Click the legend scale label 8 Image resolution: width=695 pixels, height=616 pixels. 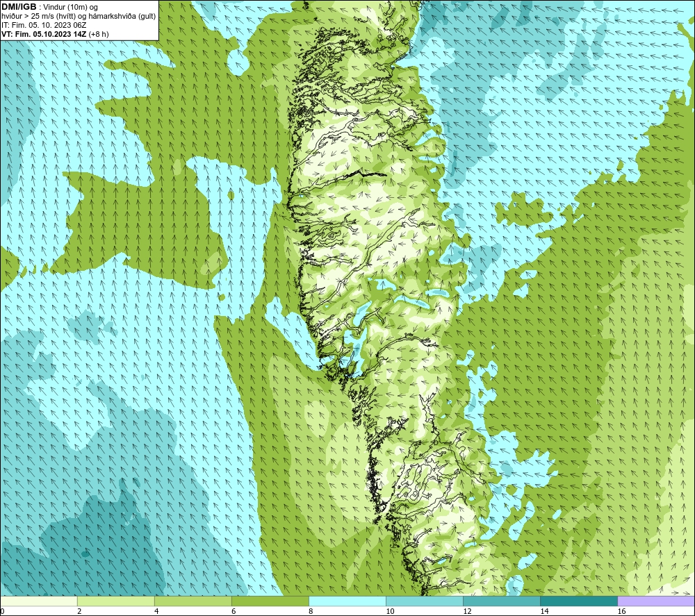click(x=311, y=612)
